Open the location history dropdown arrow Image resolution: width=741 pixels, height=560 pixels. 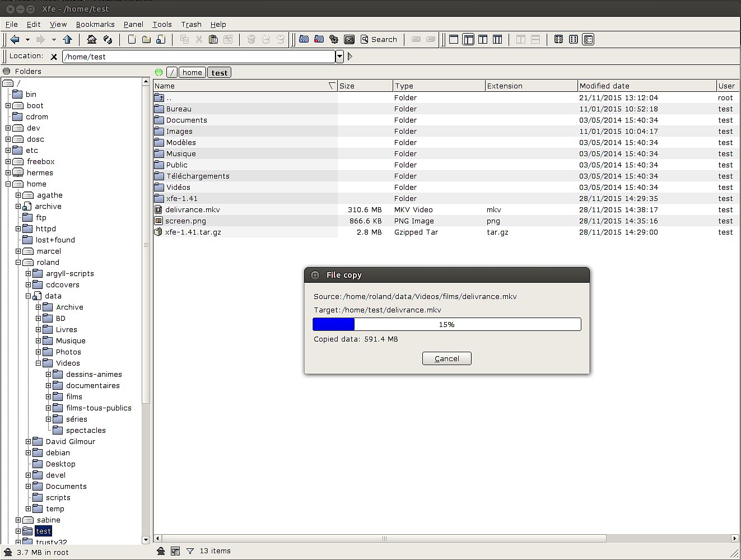click(339, 57)
